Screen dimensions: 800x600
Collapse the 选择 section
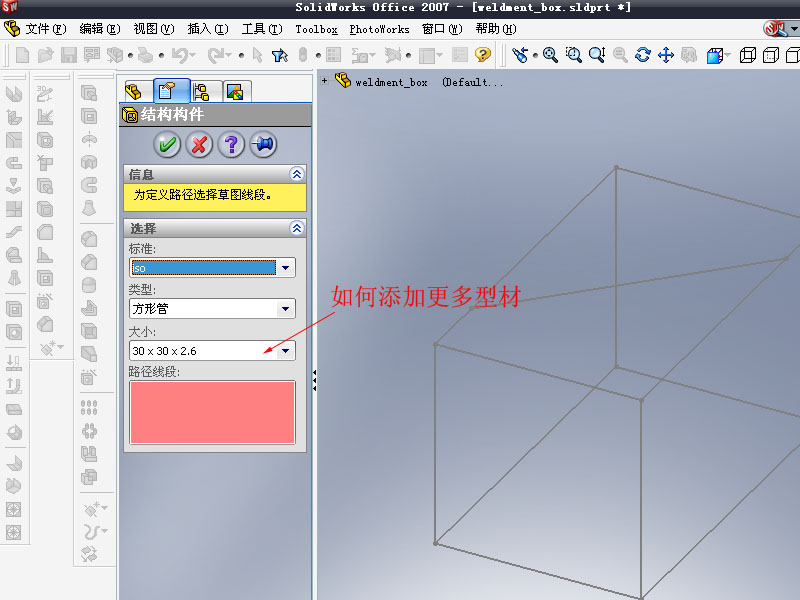(297, 228)
